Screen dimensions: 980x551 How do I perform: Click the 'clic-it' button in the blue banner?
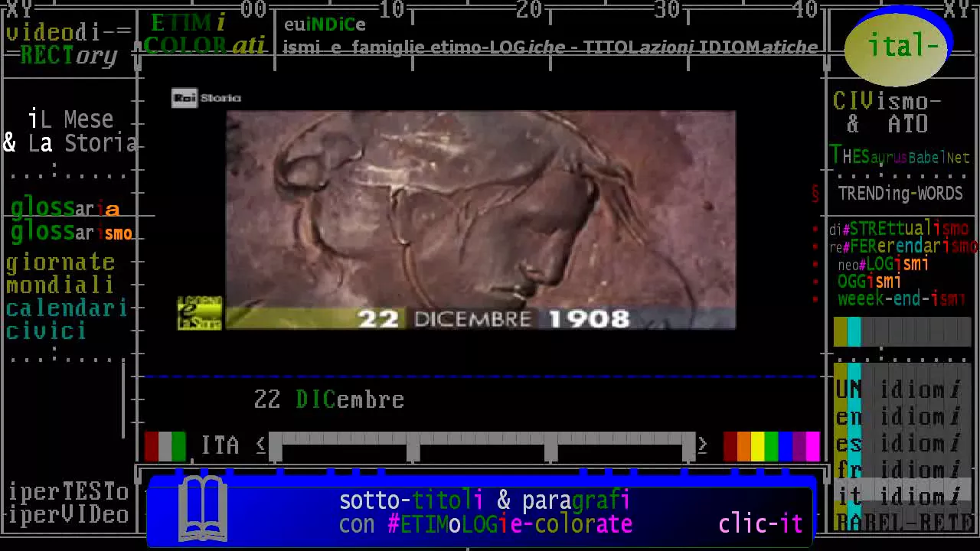(760, 523)
